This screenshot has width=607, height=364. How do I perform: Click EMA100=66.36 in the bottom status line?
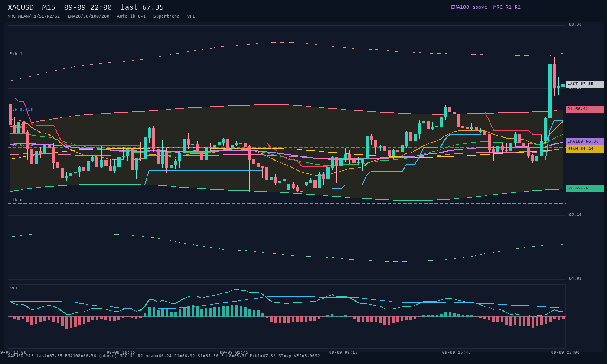pos(81,356)
